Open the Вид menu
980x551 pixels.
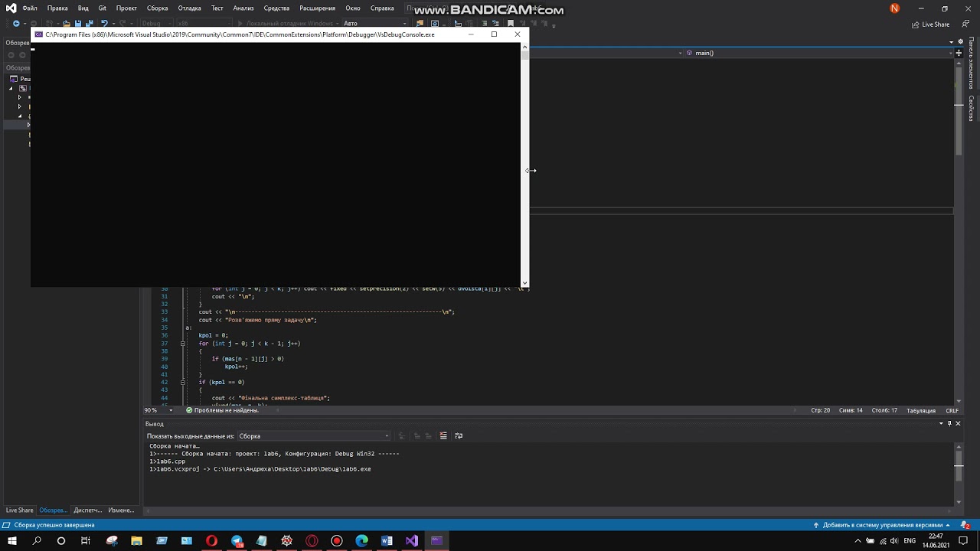pyautogui.click(x=83, y=8)
